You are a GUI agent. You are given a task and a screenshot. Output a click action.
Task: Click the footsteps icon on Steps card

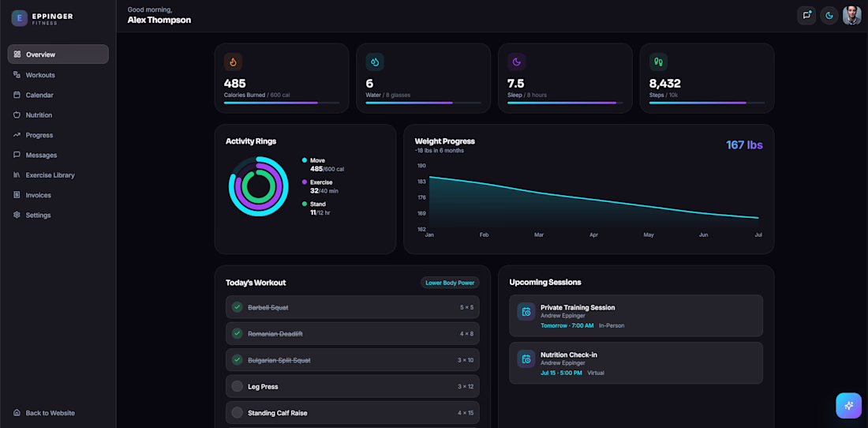tap(658, 62)
